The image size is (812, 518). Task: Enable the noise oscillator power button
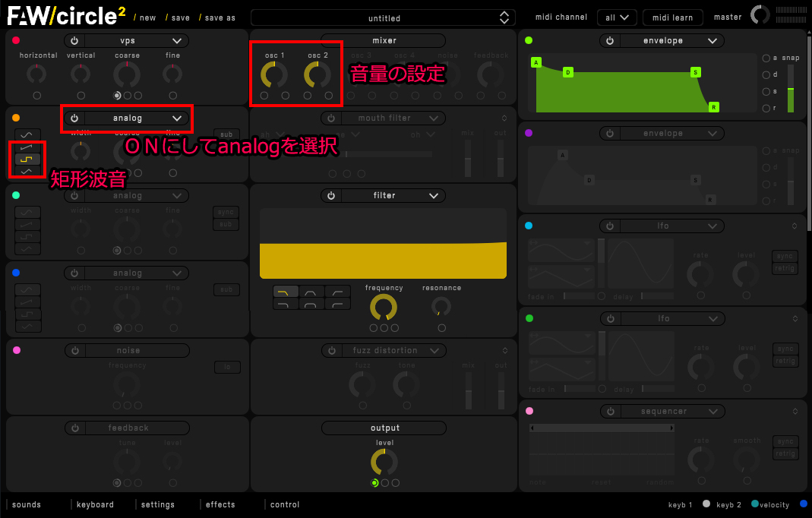click(x=75, y=351)
